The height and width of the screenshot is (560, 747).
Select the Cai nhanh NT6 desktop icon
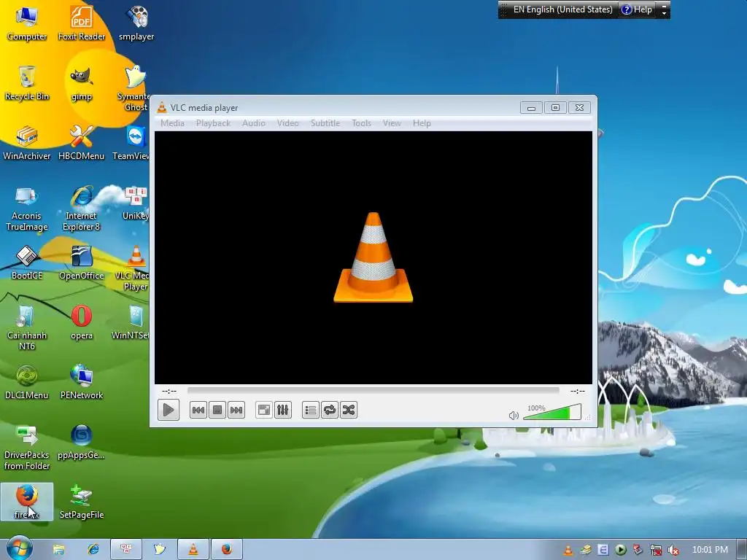[27, 328]
